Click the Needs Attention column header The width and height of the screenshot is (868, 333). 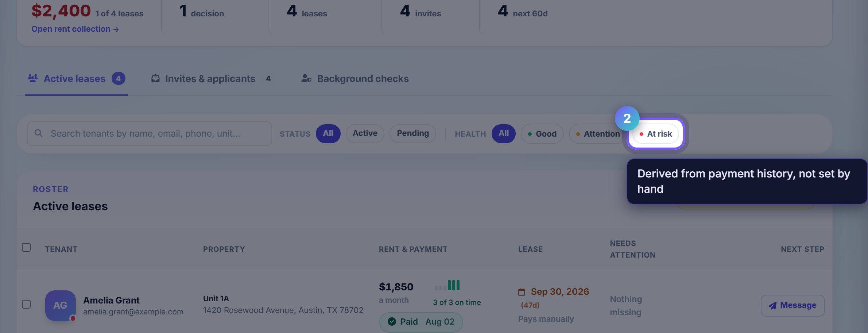coord(633,249)
